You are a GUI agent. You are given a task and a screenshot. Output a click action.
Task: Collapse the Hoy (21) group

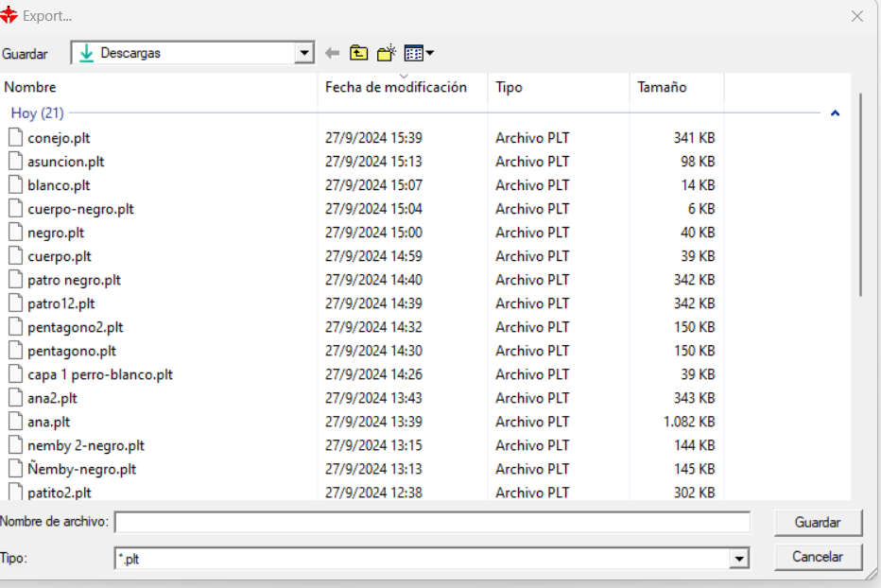tap(835, 113)
